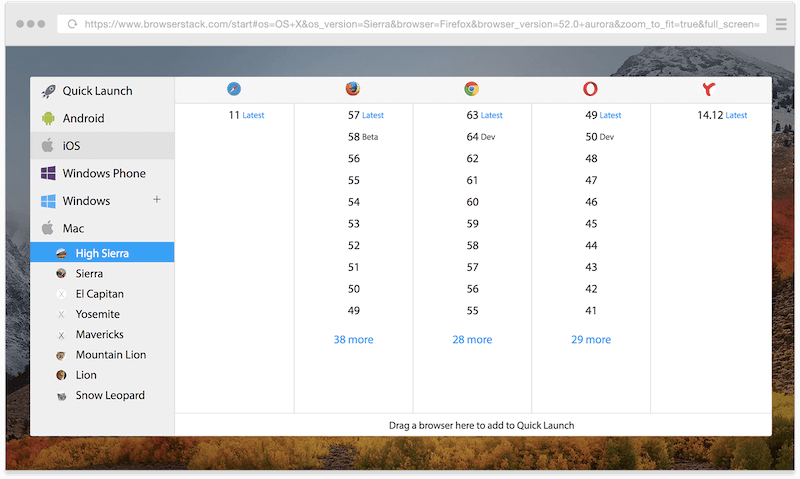Reload the page with the refresh icon
This screenshot has height=479, width=800.
click(72, 24)
